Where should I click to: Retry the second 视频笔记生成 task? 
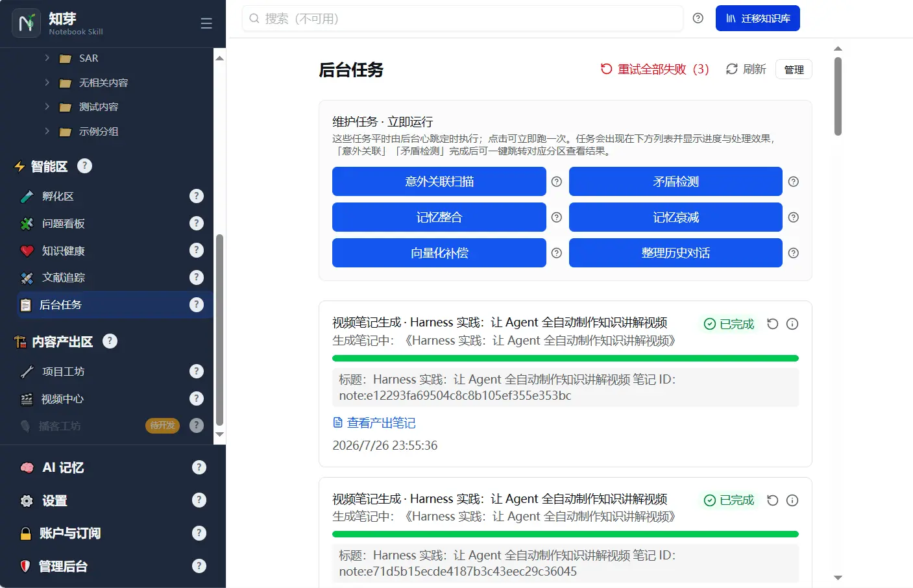point(772,500)
